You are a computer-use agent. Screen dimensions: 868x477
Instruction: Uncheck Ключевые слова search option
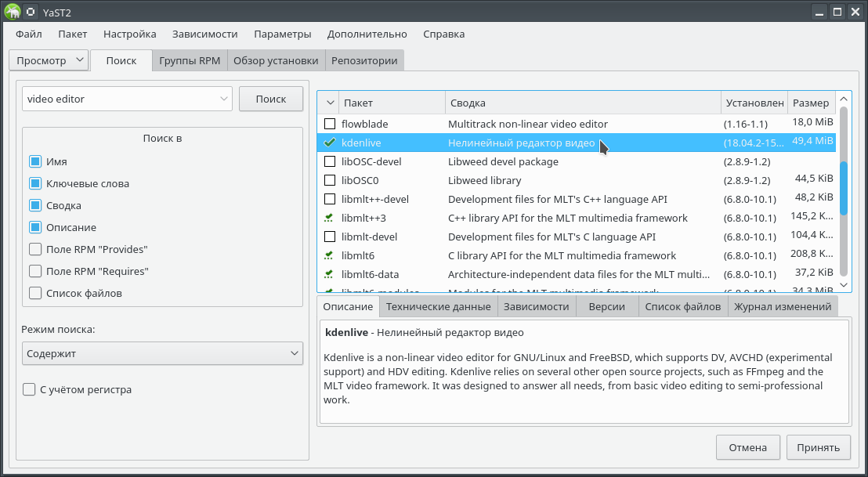[x=35, y=184]
